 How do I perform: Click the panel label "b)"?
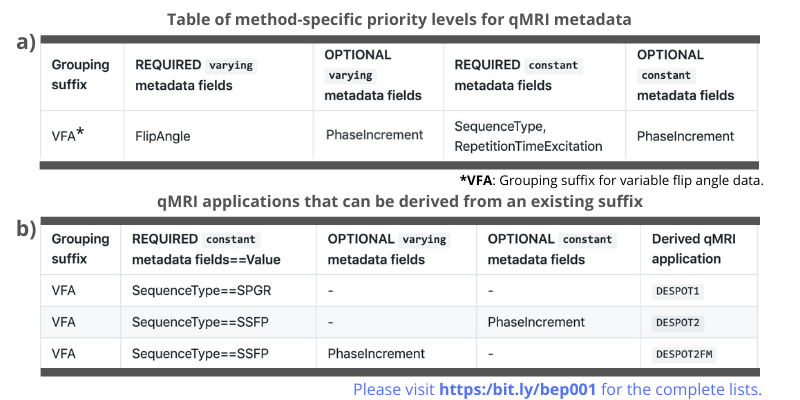click(x=25, y=228)
